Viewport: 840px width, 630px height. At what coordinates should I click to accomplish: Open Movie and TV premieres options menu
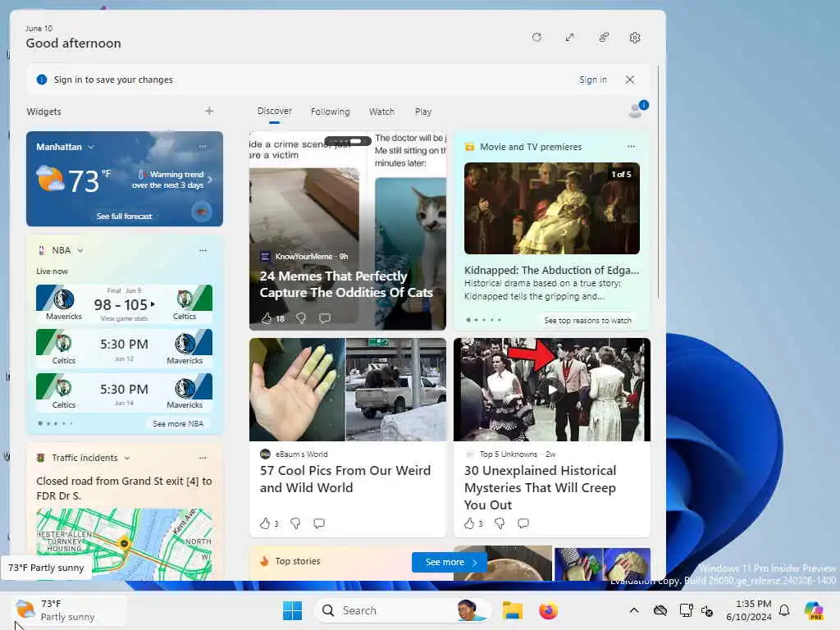(631, 146)
